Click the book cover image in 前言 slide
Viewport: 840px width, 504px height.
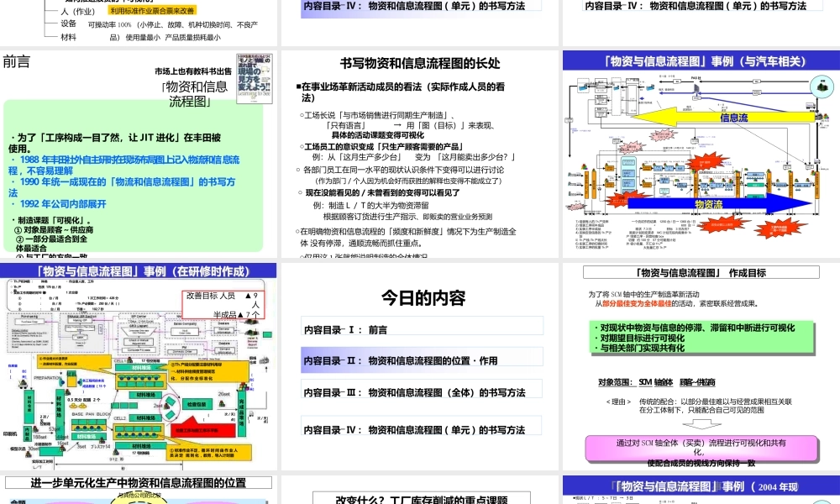click(255, 78)
